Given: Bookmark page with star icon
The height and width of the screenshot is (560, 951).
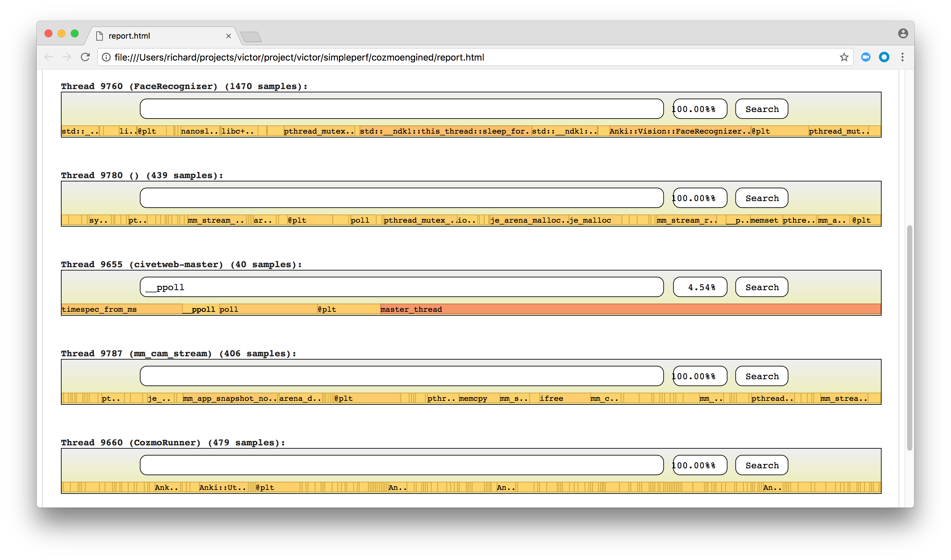Looking at the screenshot, I should (x=844, y=57).
